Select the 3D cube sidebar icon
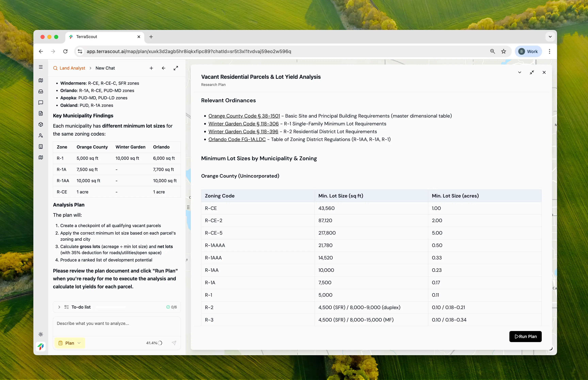The width and height of the screenshot is (588, 380). [41, 124]
